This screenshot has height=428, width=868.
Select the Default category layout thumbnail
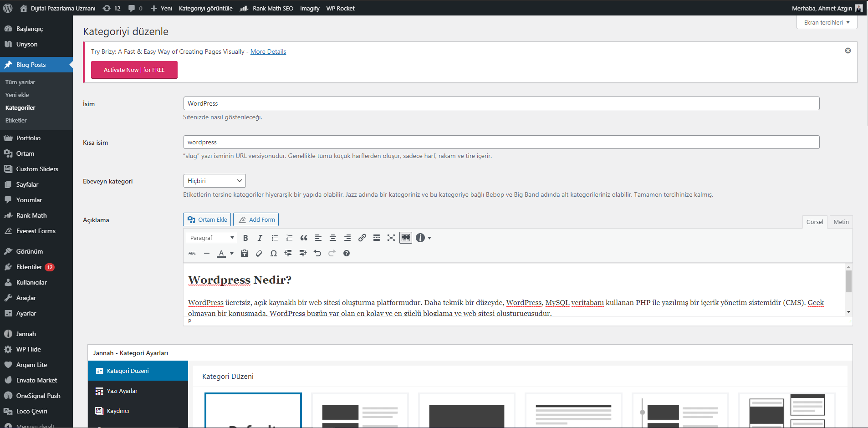253,410
